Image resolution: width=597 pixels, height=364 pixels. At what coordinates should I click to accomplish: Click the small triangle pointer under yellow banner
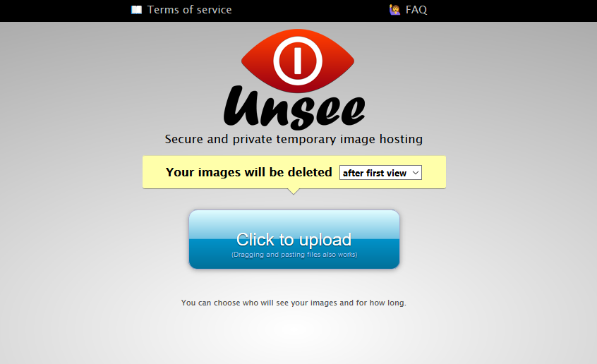coord(294,191)
